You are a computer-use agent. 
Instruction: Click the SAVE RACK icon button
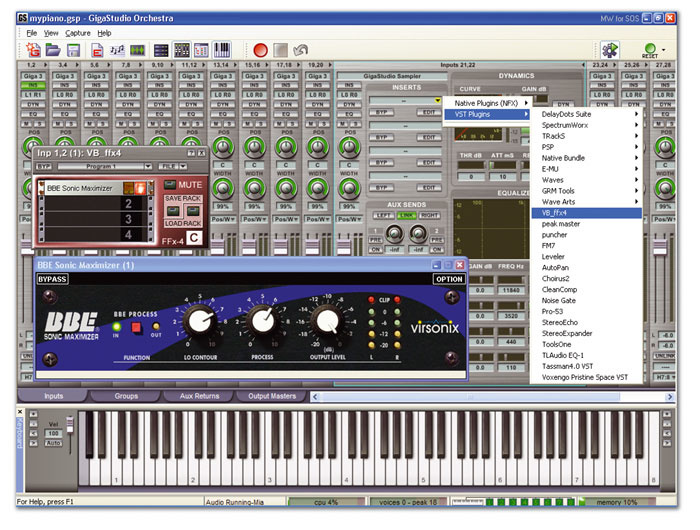173,211
